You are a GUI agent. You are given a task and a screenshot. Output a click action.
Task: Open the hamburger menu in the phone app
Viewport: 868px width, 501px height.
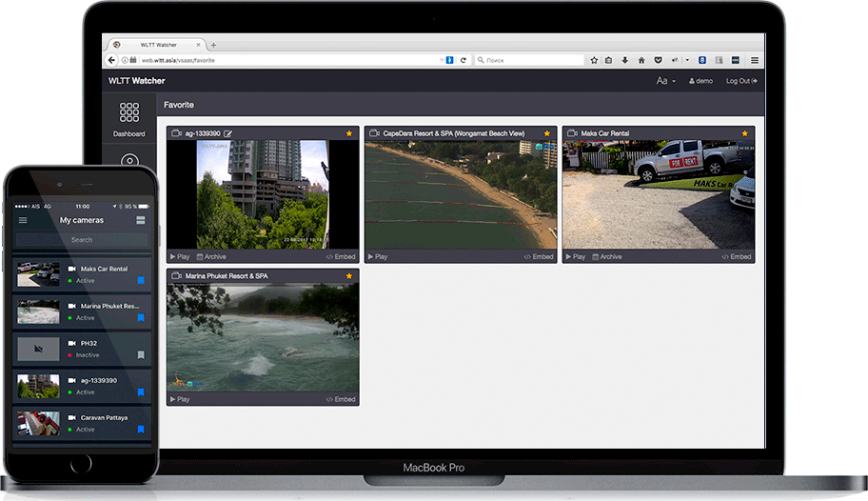[x=23, y=220]
